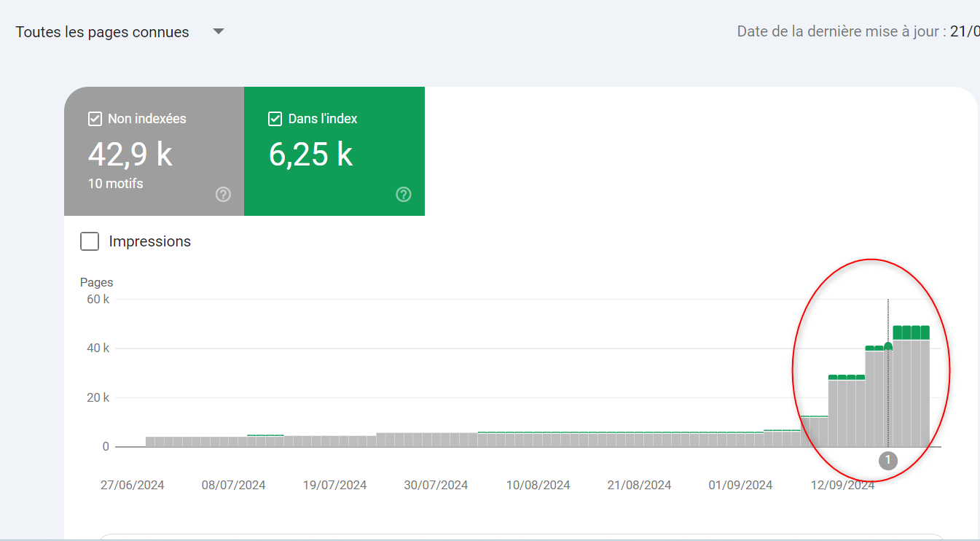Viewport: 980px width, 541px height.
Task: Click the "20 k" y-axis label
Action: (x=98, y=397)
